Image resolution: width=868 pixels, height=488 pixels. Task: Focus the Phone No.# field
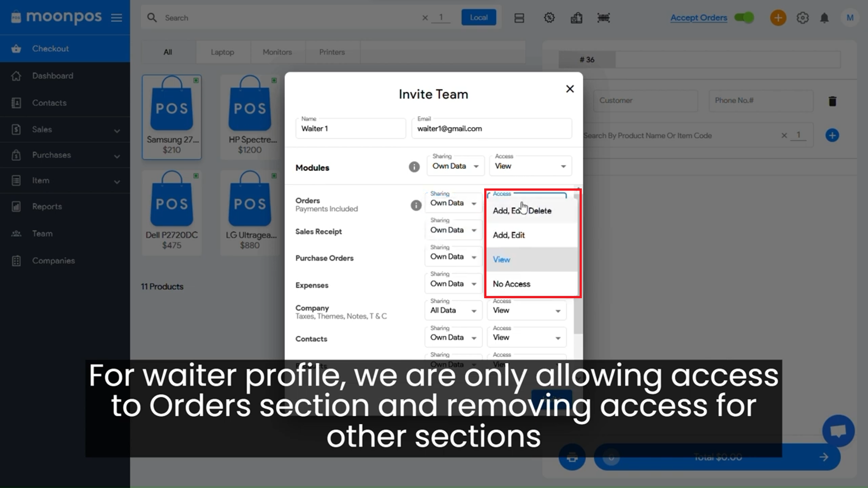pos(761,100)
